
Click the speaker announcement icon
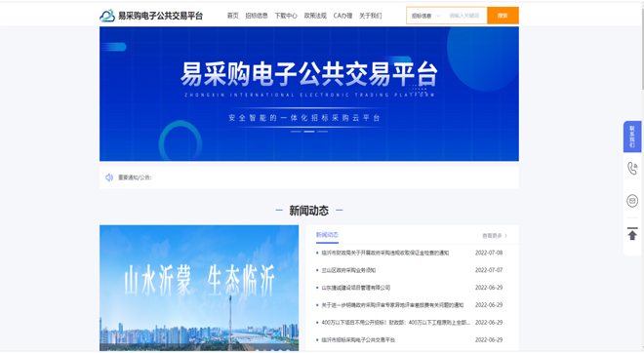(x=109, y=177)
